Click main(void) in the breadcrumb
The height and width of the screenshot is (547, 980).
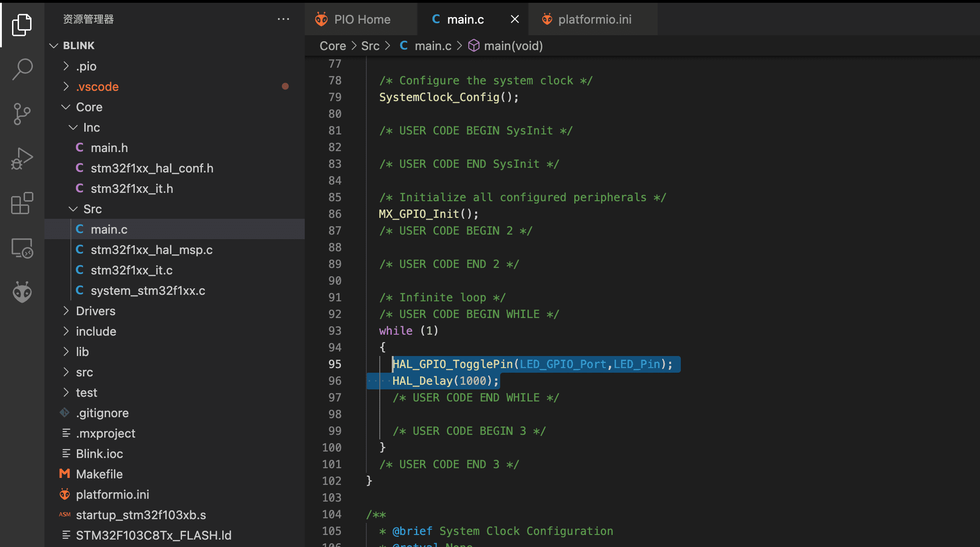pyautogui.click(x=513, y=46)
